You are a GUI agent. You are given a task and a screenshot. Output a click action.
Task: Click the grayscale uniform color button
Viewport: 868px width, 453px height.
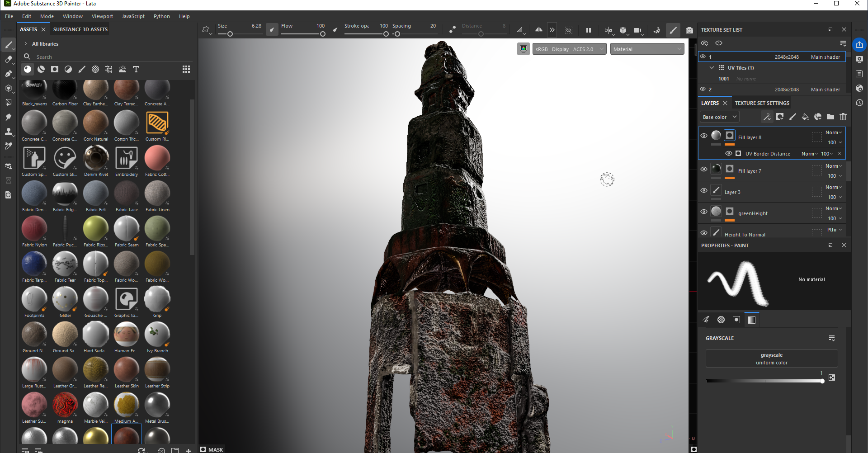(771, 359)
